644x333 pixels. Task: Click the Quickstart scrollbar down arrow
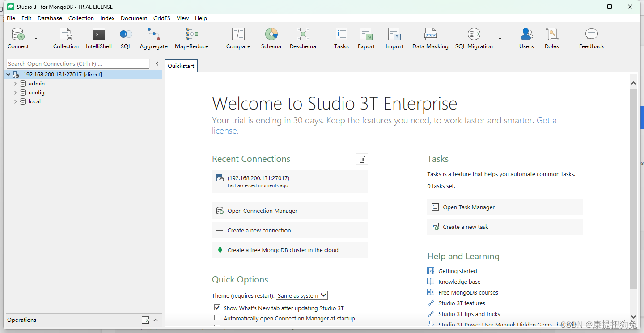tap(633, 316)
